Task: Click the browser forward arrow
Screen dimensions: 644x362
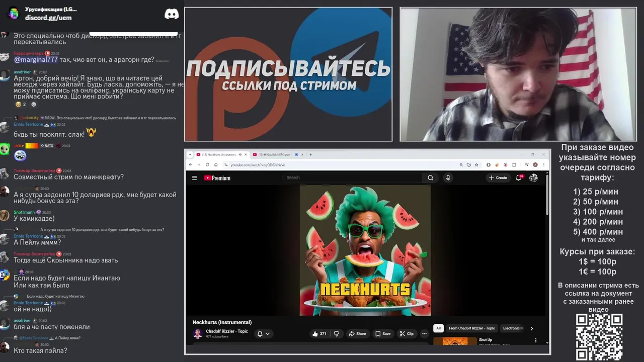Action: click(x=199, y=165)
